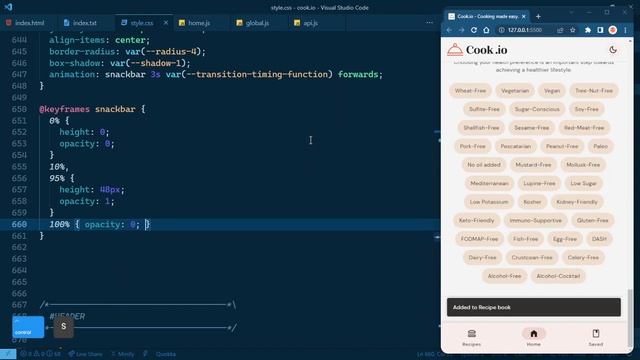
Task: Choose the Pescatarian preference
Action: [516, 146]
